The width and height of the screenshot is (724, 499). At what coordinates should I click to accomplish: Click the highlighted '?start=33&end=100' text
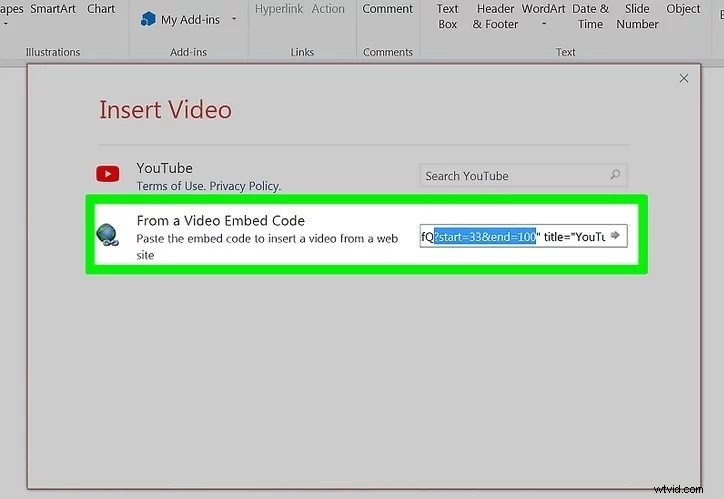[x=485, y=237]
